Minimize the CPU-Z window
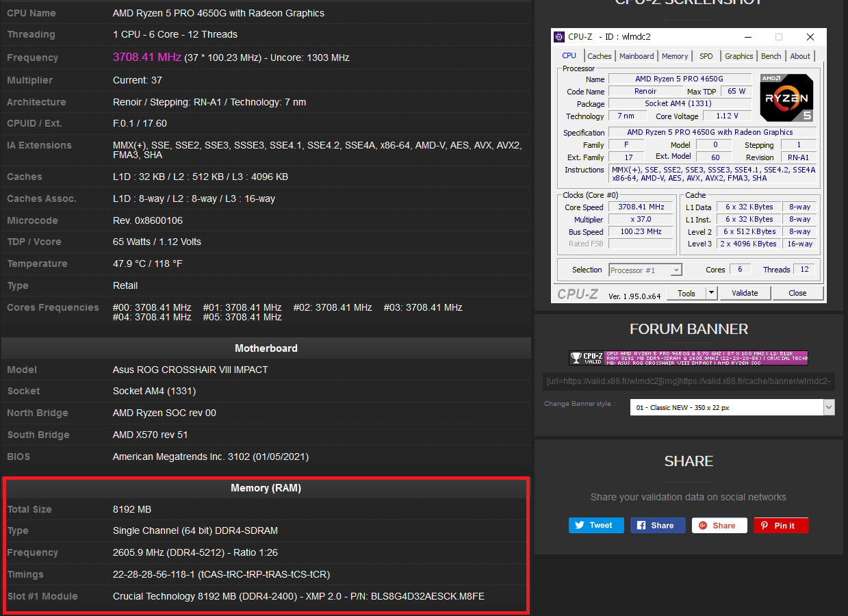The width and height of the screenshot is (848, 616). point(747,37)
